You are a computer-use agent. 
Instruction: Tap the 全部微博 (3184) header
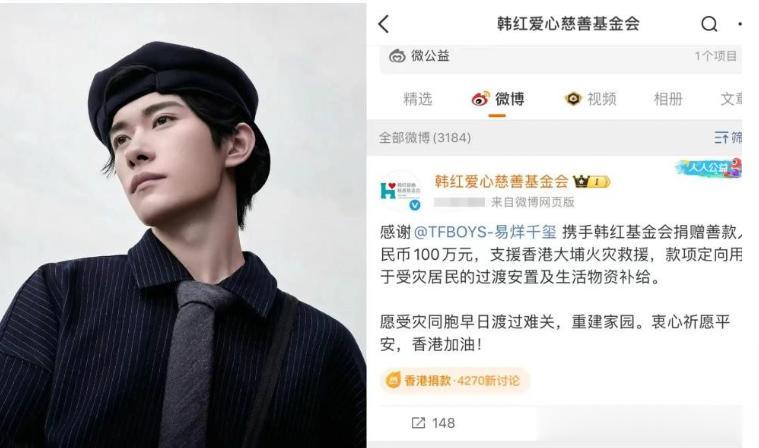425,138
